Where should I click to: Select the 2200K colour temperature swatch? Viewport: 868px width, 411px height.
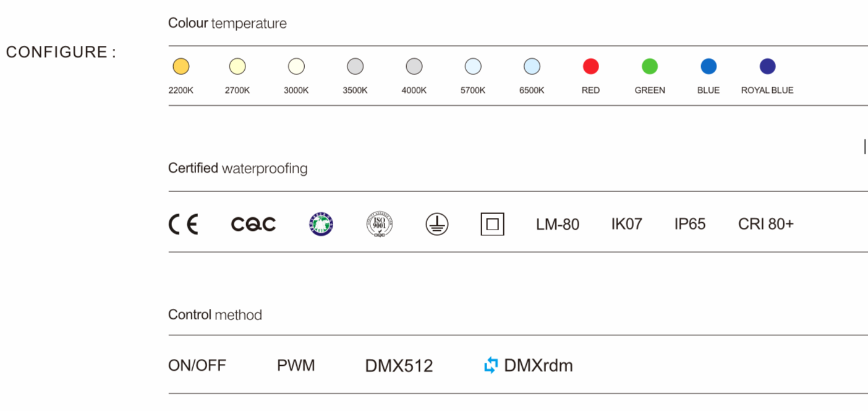[x=181, y=66]
